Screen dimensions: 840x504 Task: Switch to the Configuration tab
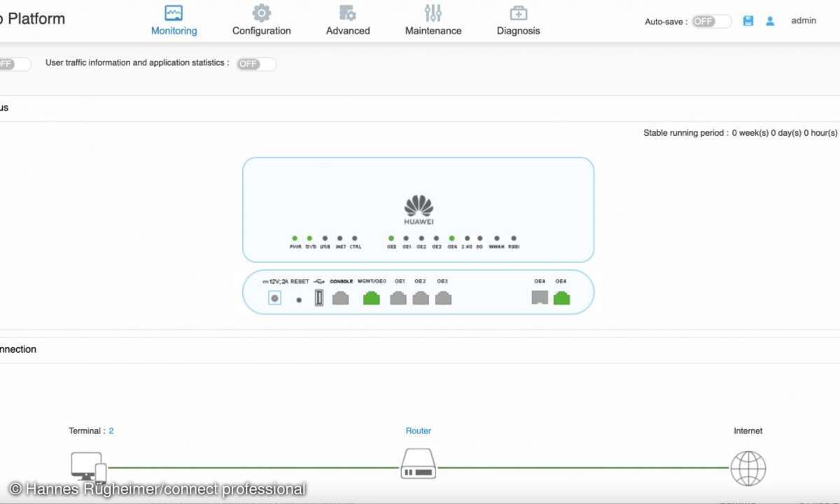coord(261,21)
